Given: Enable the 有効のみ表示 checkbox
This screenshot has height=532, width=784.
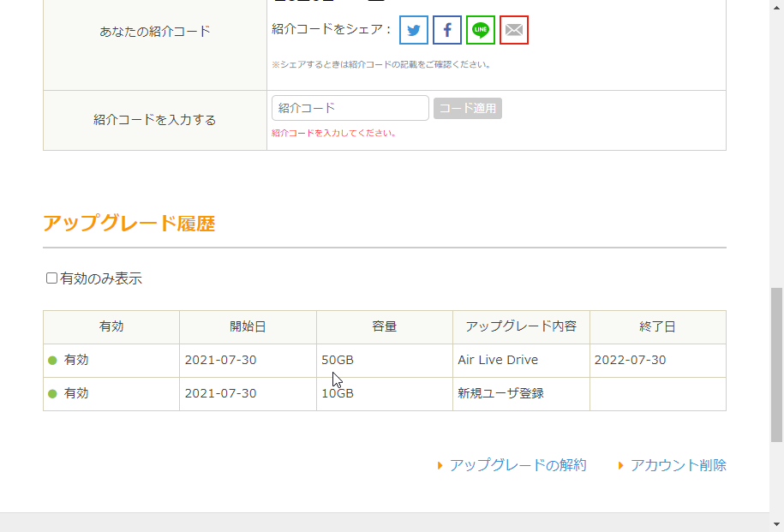Looking at the screenshot, I should click(x=51, y=278).
